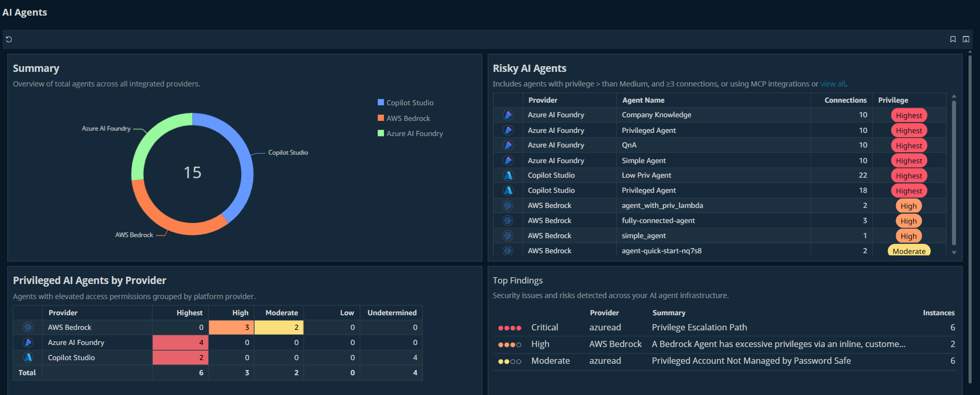
Task: Select the 'Company Knowledge' agent name
Action: 656,115
